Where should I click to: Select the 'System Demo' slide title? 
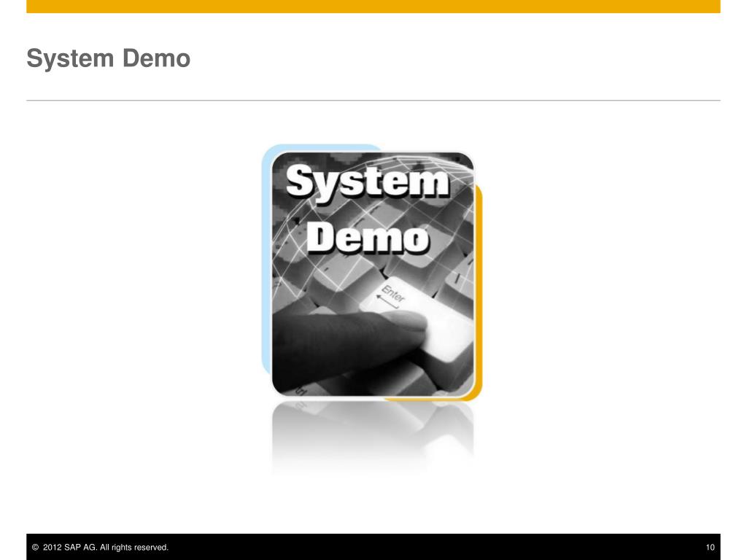click(x=109, y=58)
